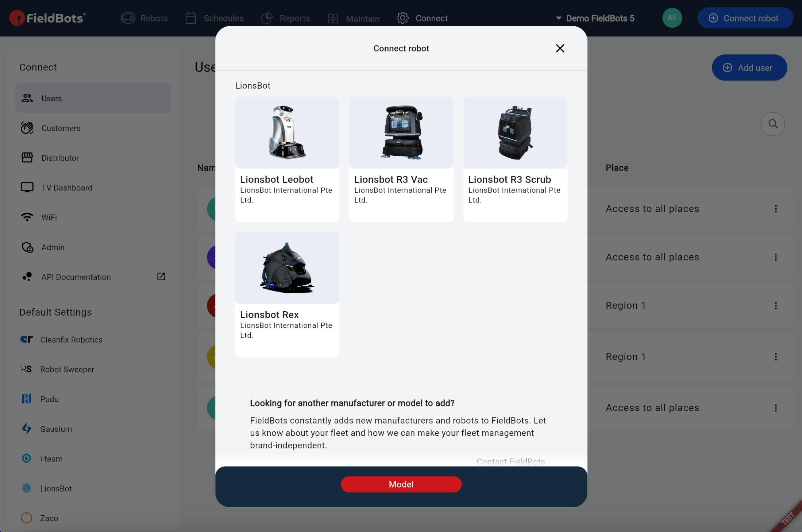Open Cleanfix Robotics default settings

tap(93, 339)
